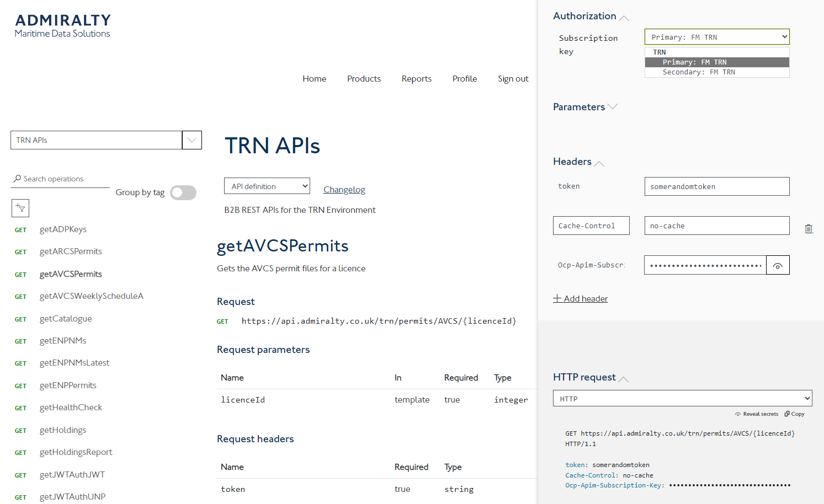Select the getCatalogue operation
The height and width of the screenshot is (504, 824).
tap(66, 319)
